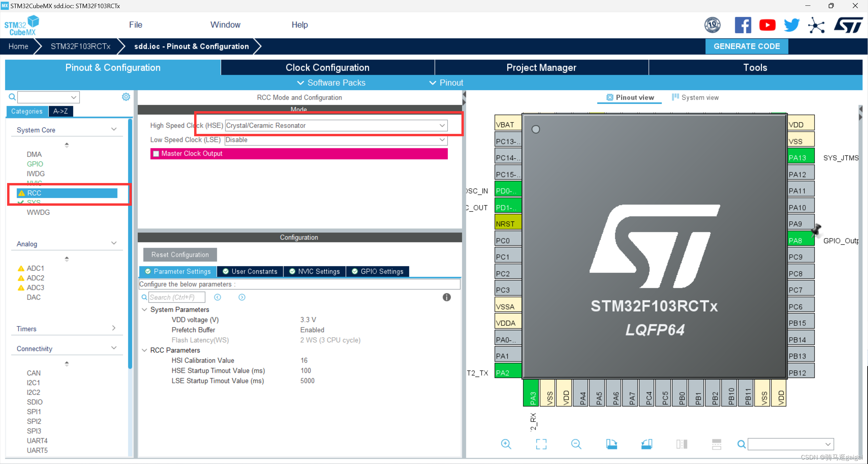Open the search settings gear icon
Viewport: 868px width, 464px height.
[x=126, y=97]
